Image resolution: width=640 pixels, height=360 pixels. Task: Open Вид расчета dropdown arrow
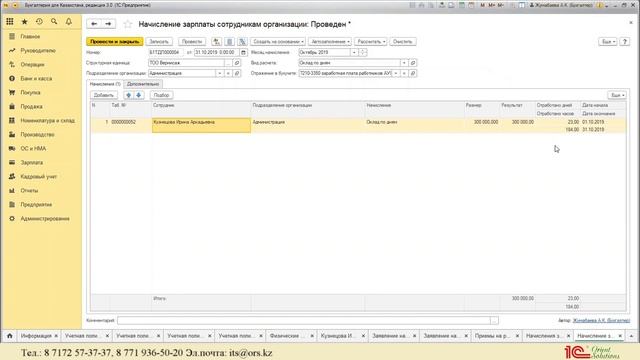(404, 63)
